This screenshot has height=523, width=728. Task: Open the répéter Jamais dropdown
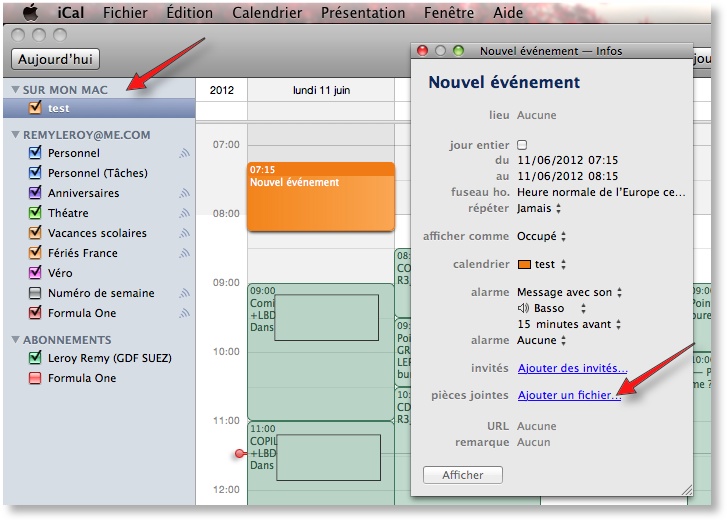(539, 208)
